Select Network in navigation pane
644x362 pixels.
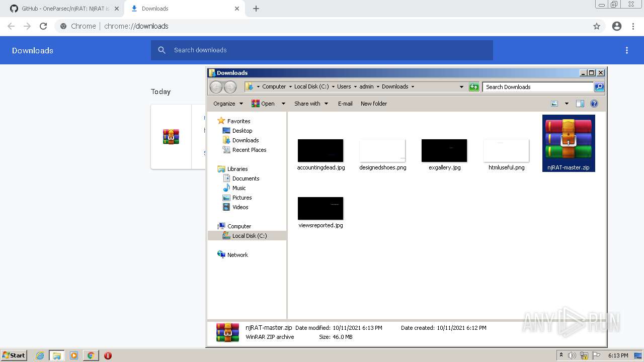237,255
